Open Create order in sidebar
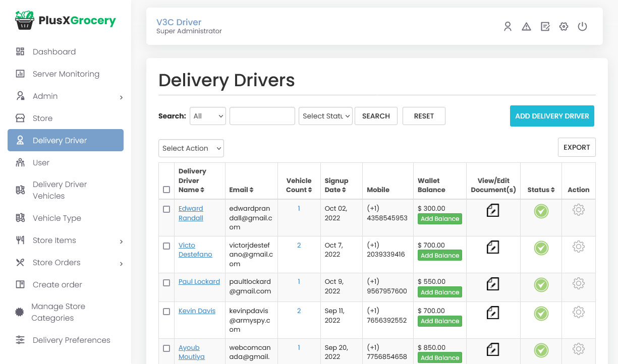The width and height of the screenshot is (618, 364). point(66,284)
